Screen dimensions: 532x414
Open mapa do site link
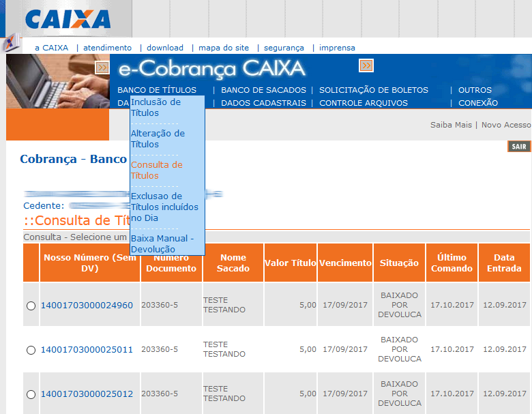[224, 48]
